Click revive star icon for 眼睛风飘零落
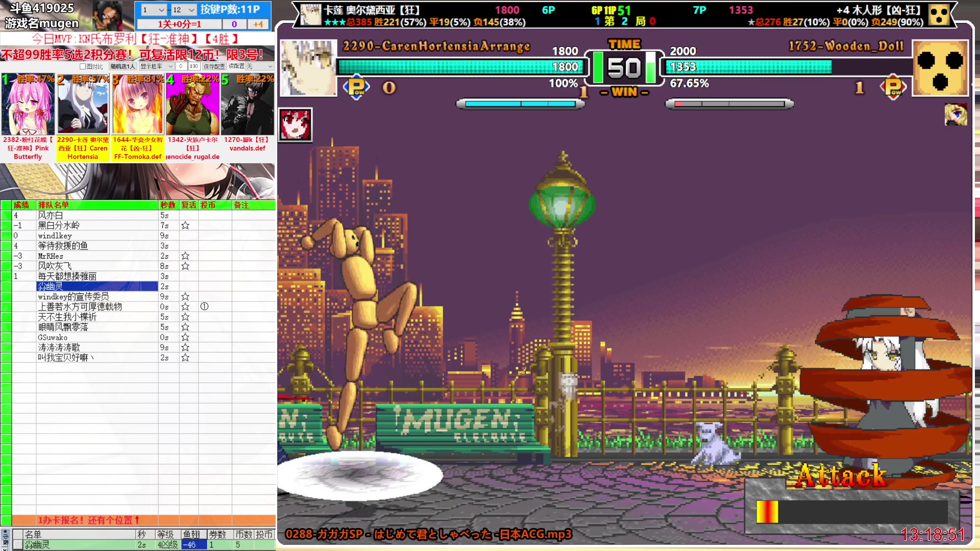980x551 pixels. (x=185, y=328)
